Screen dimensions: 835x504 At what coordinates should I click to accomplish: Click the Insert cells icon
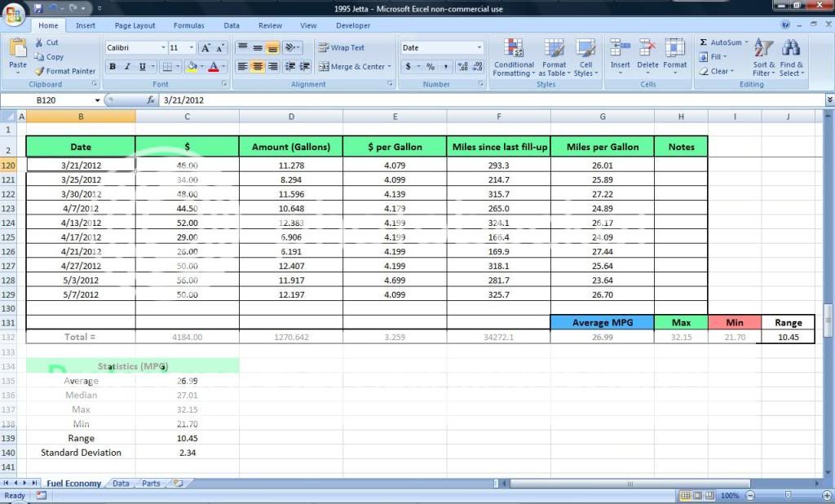(620, 49)
